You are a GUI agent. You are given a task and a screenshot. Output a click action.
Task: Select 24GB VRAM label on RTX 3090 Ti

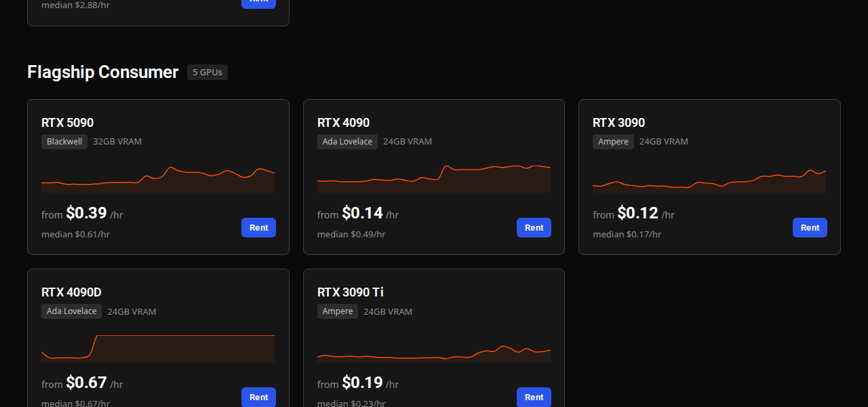point(388,311)
